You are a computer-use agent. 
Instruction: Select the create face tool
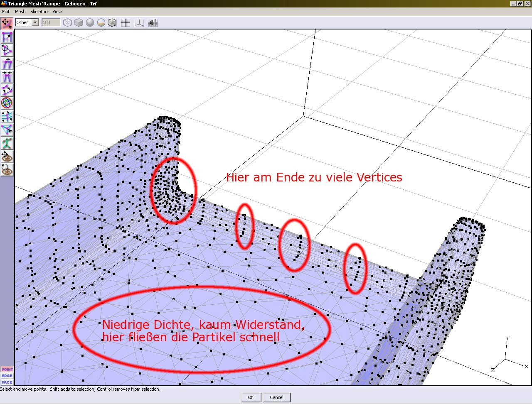point(7,130)
